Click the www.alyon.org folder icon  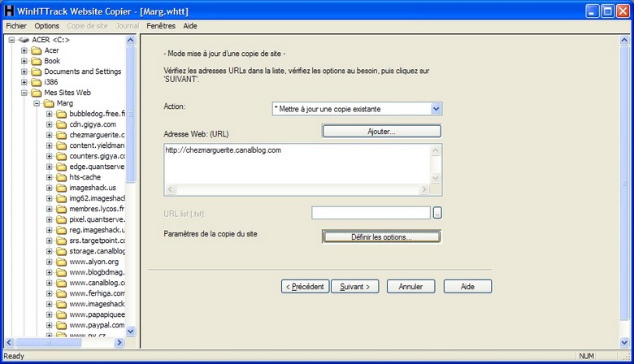[62, 262]
